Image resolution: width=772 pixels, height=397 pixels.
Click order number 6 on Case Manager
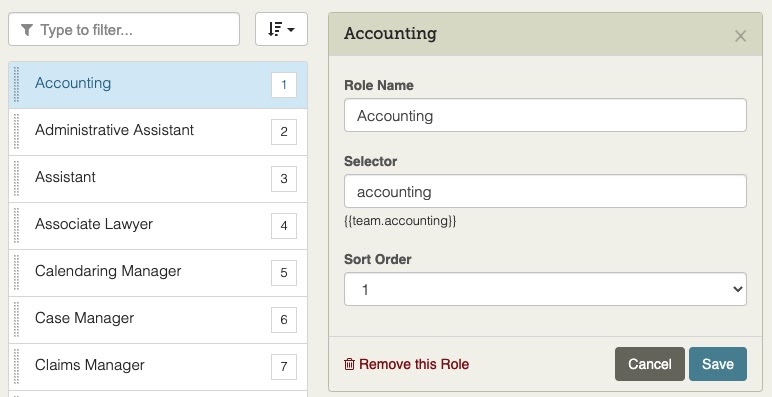284,320
